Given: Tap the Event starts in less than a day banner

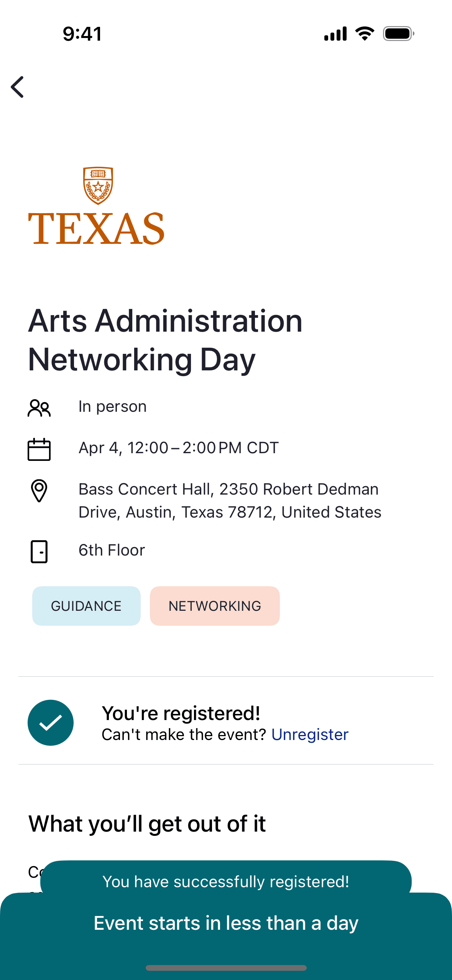Looking at the screenshot, I should tap(226, 923).
